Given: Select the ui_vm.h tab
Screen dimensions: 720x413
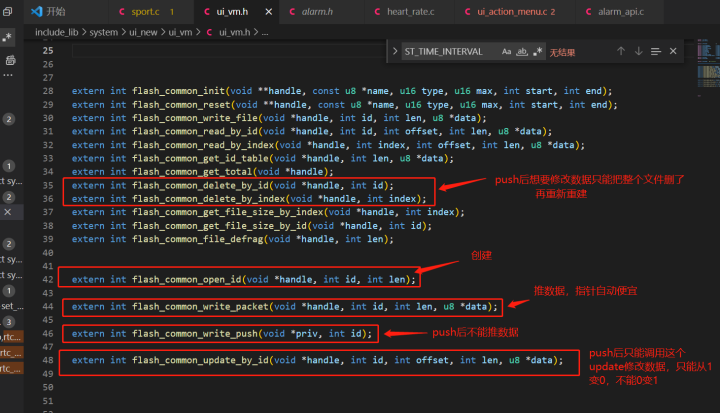Looking at the screenshot, I should click(232, 11).
